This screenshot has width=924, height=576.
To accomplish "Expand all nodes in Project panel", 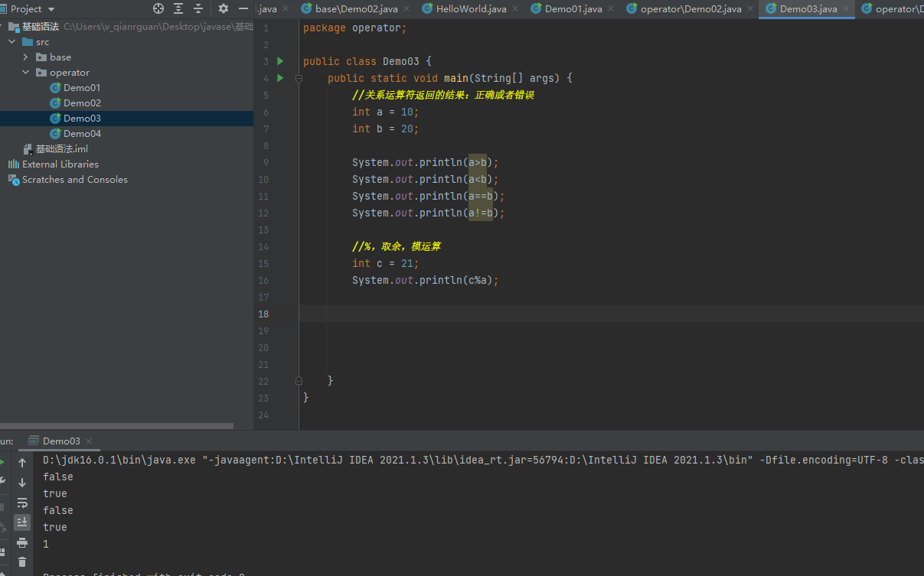I will coord(178,8).
